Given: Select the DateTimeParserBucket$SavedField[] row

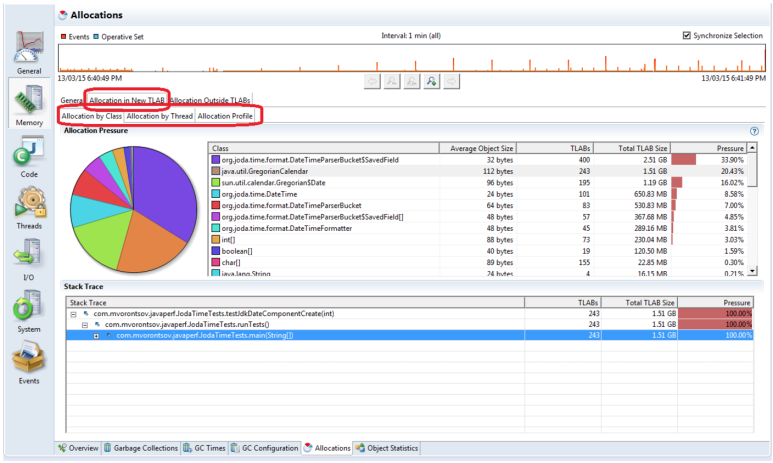Looking at the screenshot, I should point(478,217).
